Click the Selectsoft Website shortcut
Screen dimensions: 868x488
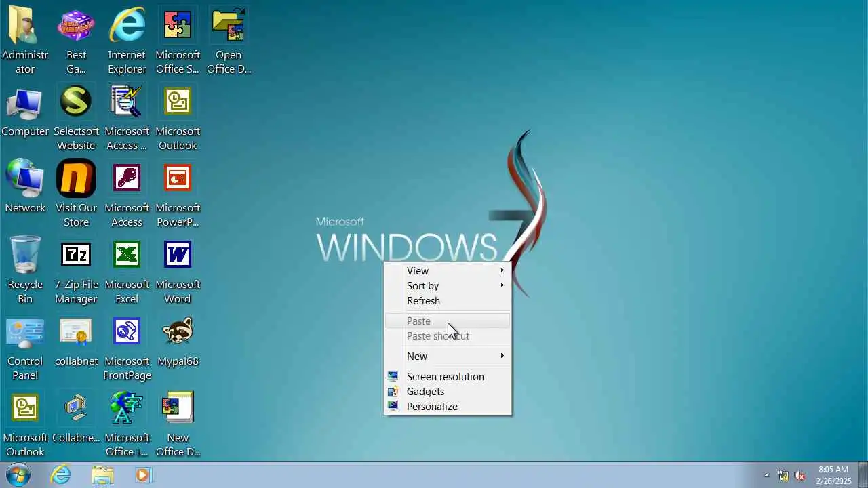pyautogui.click(x=76, y=117)
